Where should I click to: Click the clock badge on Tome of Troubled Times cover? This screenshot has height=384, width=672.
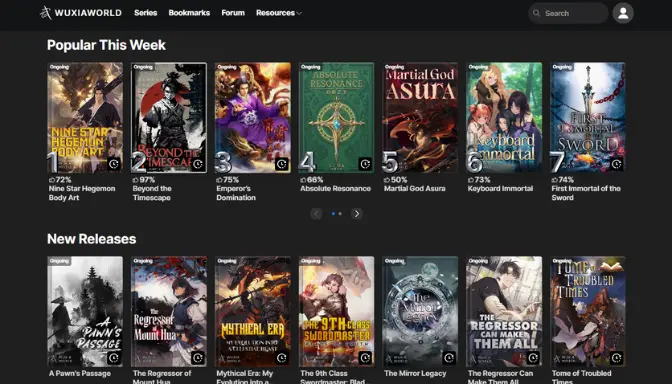[617, 358]
